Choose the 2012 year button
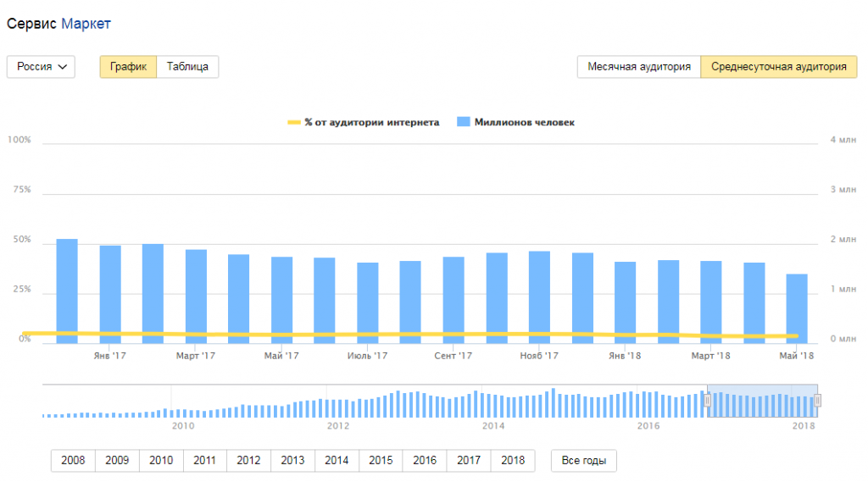 (x=248, y=461)
